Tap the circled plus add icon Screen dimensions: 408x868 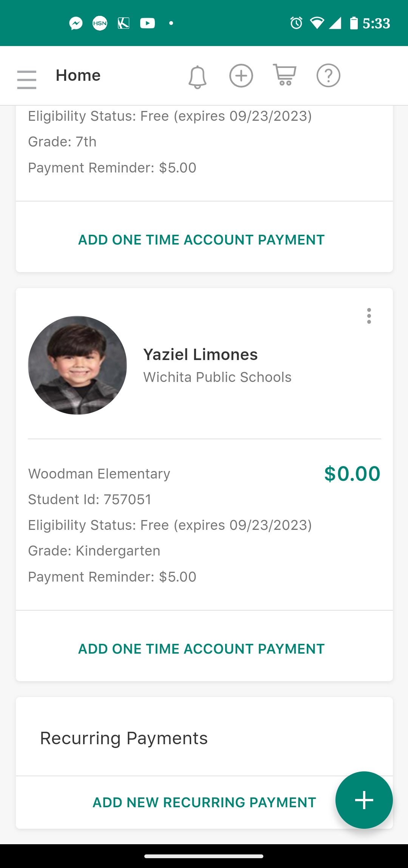[x=241, y=75]
